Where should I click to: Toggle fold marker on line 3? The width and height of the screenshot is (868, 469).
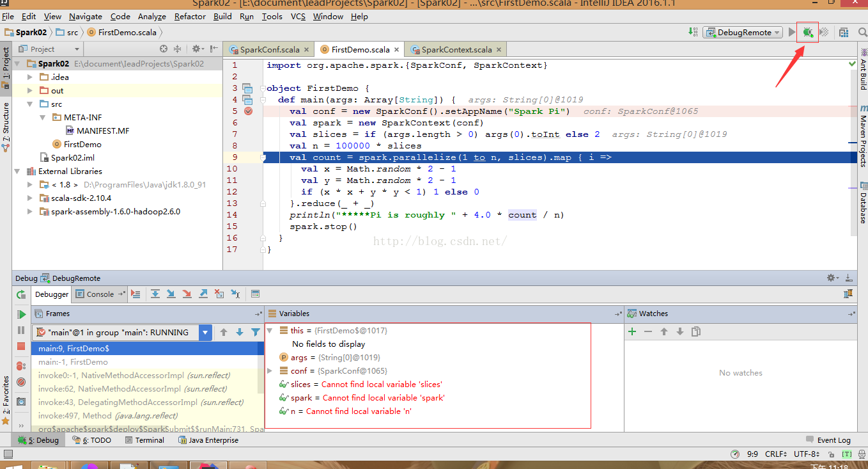click(263, 88)
